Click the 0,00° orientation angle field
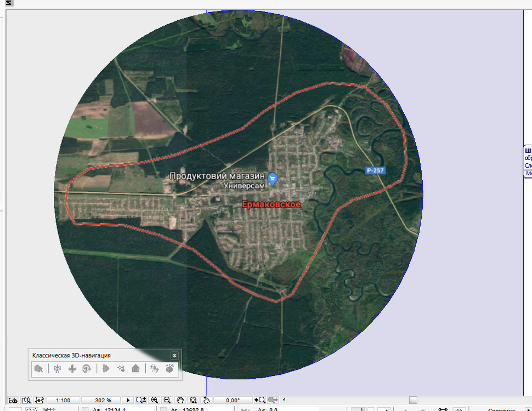This screenshot has width=532, height=411. point(233,400)
